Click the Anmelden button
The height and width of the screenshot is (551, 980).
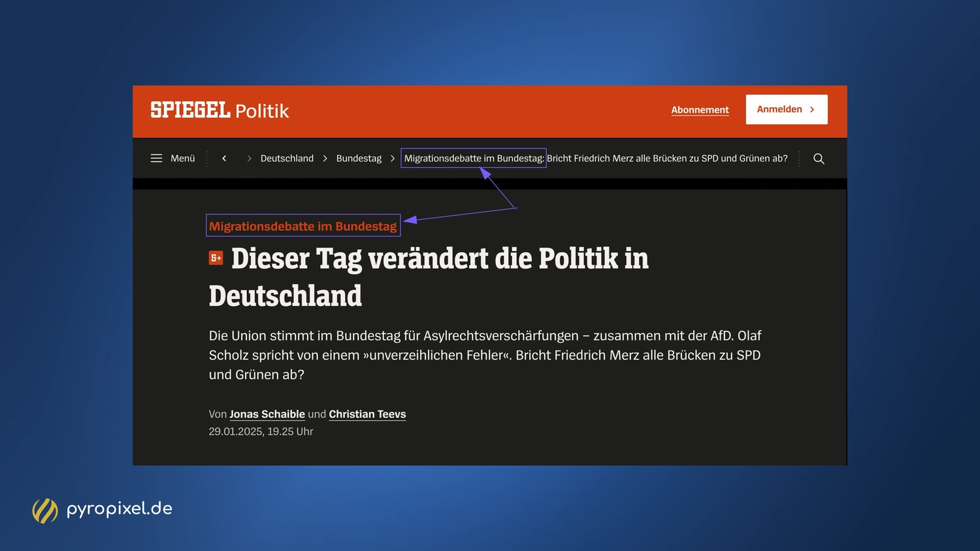[787, 109]
